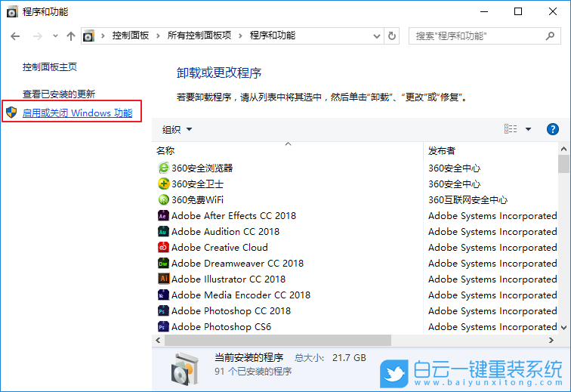Click the Adobe Audition CC 2018 icon
The height and width of the screenshot is (392, 571).
163,231
